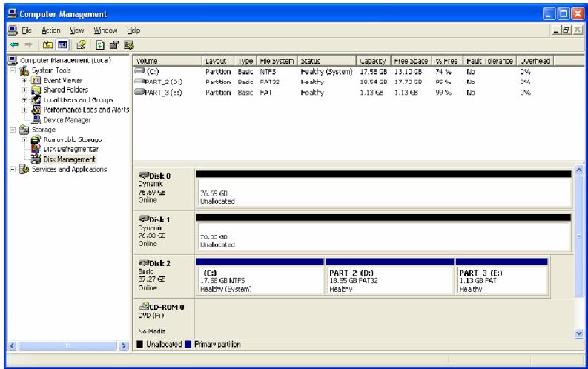Open the Help menu
This screenshot has width=588, height=369.
pos(133,30)
